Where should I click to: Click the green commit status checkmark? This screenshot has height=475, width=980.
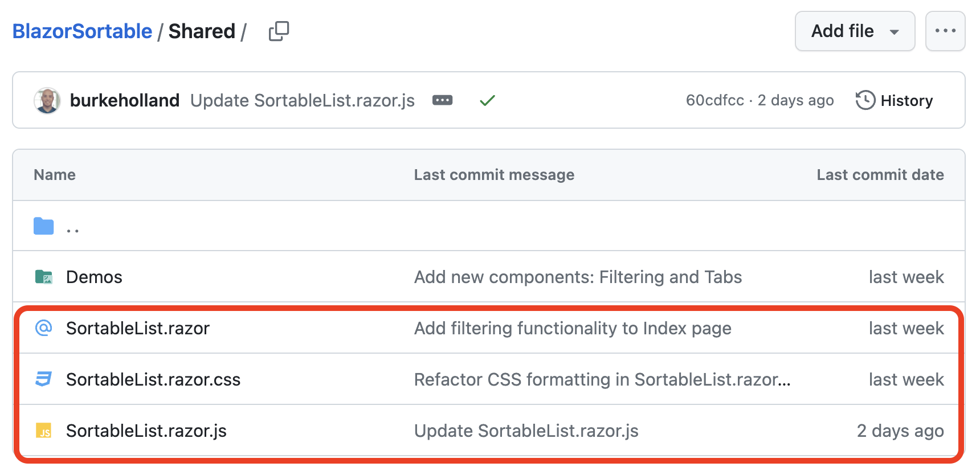[x=487, y=101]
